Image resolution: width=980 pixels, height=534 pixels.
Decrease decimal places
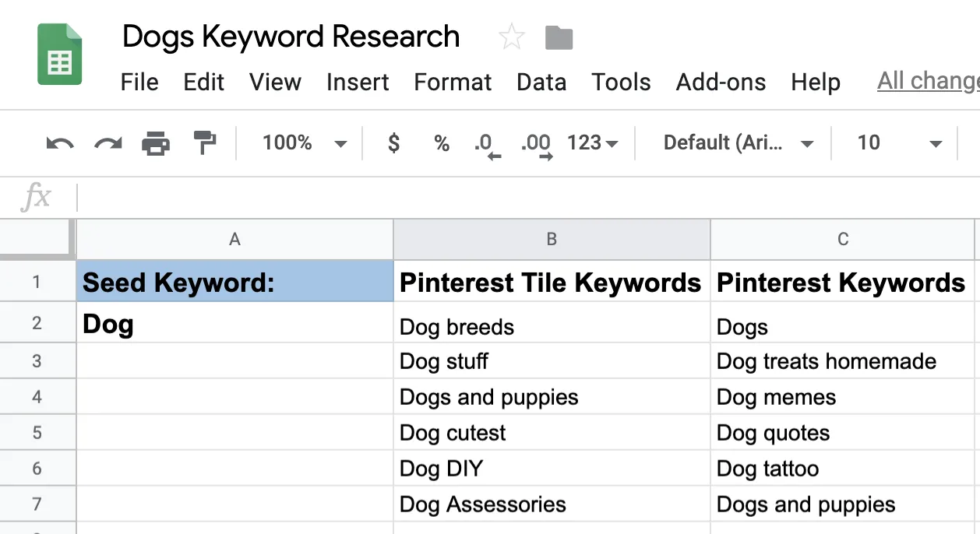488,145
